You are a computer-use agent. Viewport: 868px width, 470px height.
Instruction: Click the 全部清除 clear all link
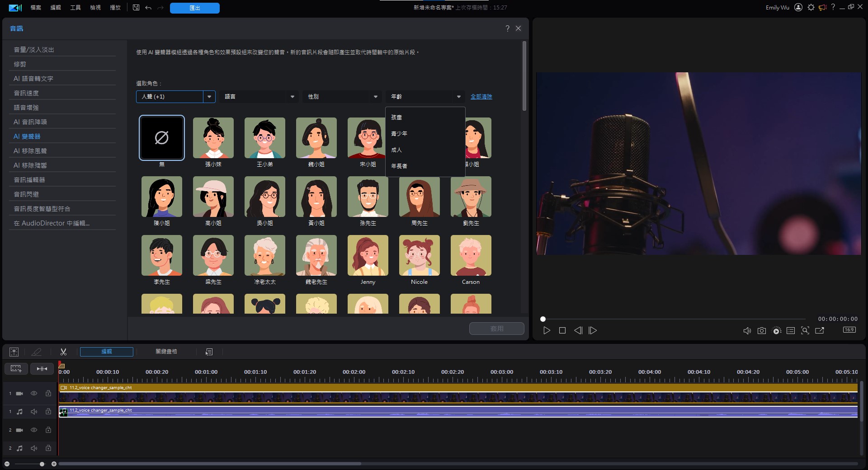481,97
